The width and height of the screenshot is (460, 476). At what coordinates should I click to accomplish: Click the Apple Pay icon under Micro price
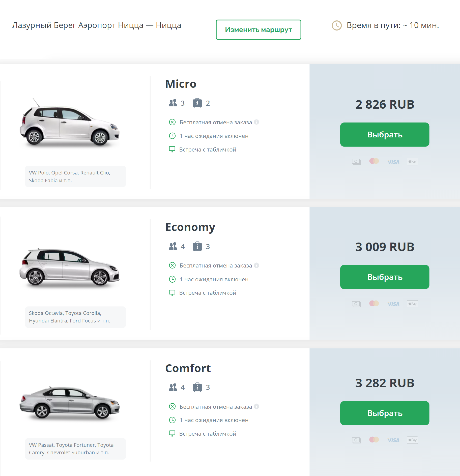tap(412, 162)
